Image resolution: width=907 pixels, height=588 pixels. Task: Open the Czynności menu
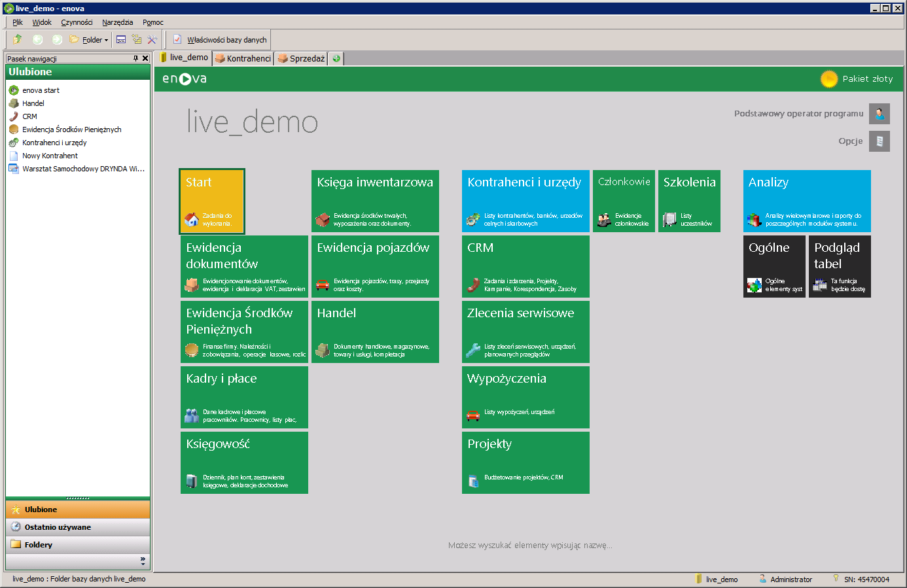(77, 22)
